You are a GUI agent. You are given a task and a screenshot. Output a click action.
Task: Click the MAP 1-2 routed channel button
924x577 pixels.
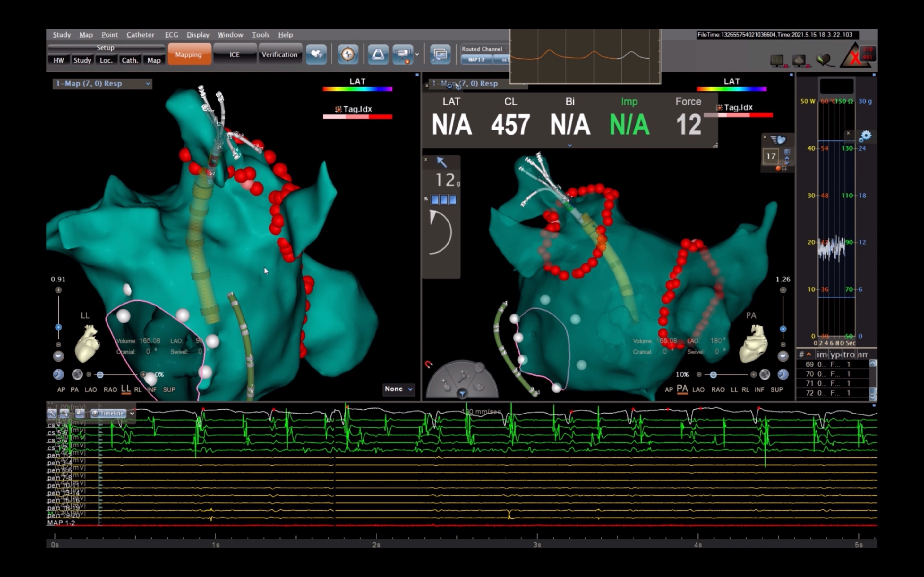pyautogui.click(x=476, y=60)
